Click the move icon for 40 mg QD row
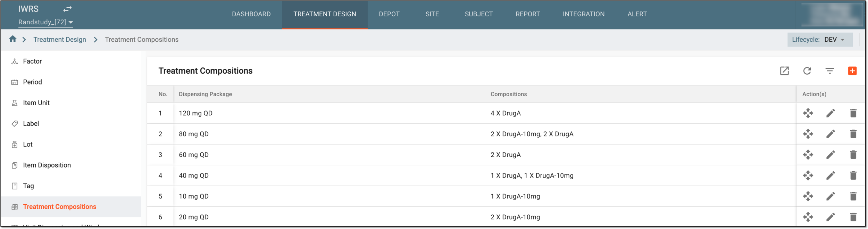This screenshot has width=868, height=229. click(808, 175)
